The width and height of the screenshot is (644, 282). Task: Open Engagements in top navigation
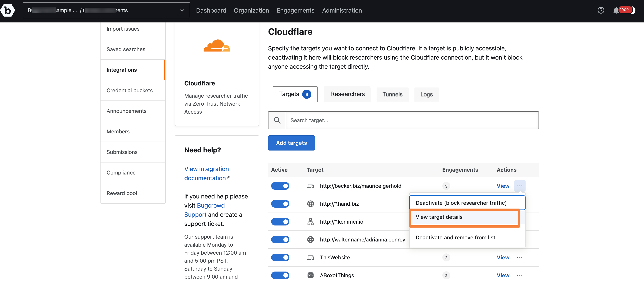[x=295, y=10]
